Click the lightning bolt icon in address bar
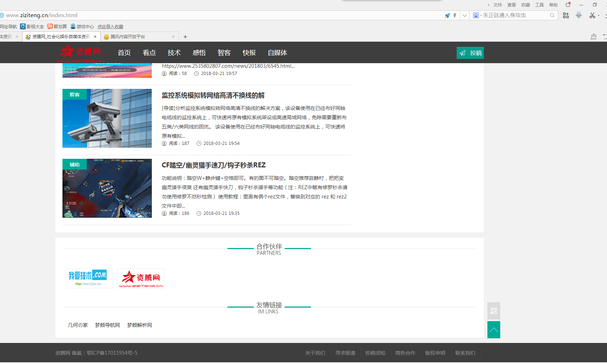This screenshot has width=607, height=364. [455, 15]
